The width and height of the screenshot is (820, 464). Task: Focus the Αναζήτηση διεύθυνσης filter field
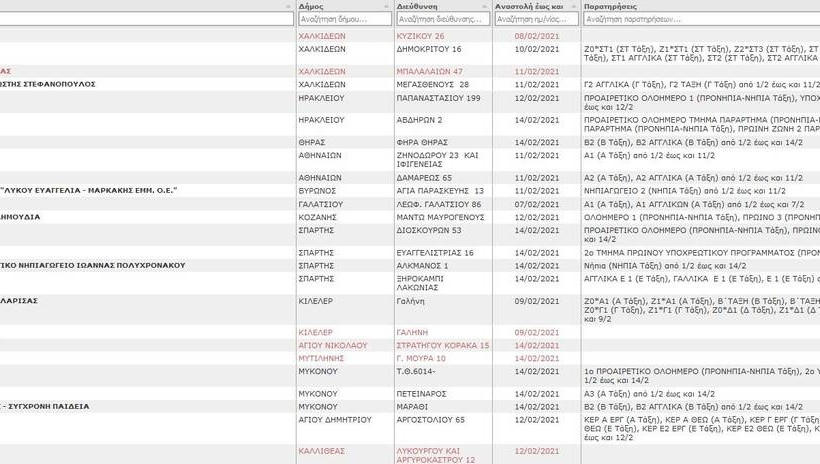pos(443,19)
